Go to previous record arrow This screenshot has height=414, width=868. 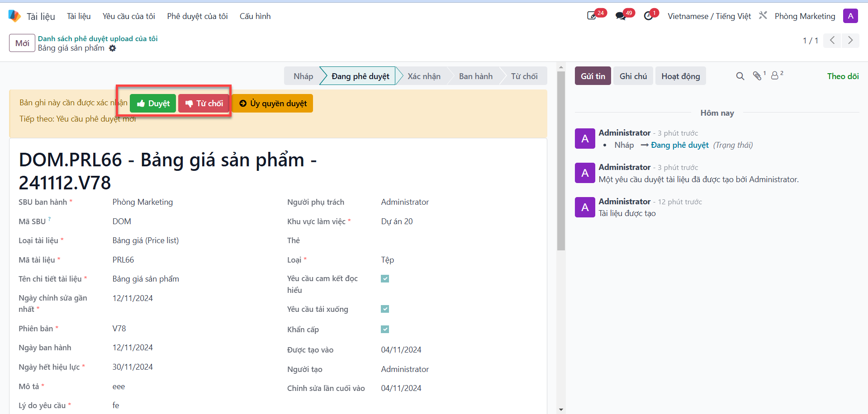coord(832,40)
